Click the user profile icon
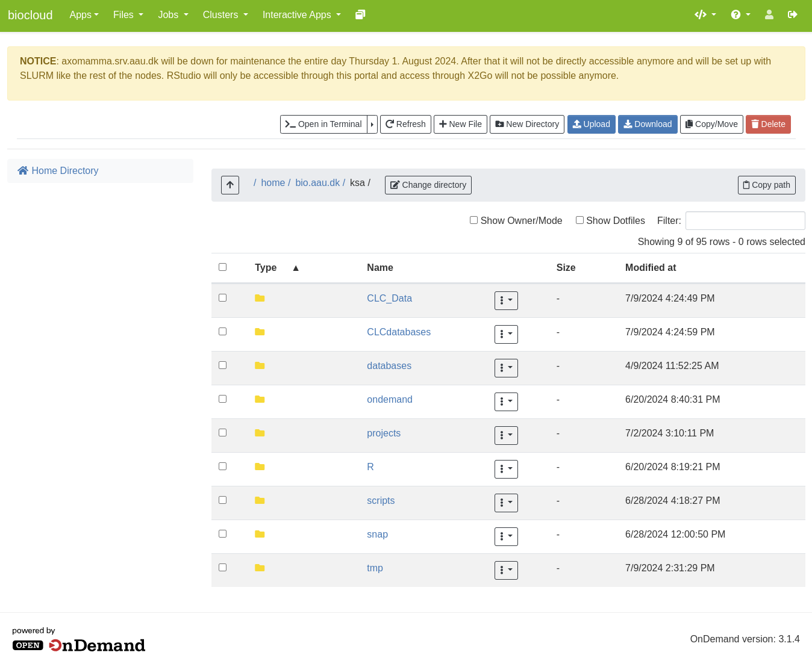The image size is (812, 664). coord(769,14)
